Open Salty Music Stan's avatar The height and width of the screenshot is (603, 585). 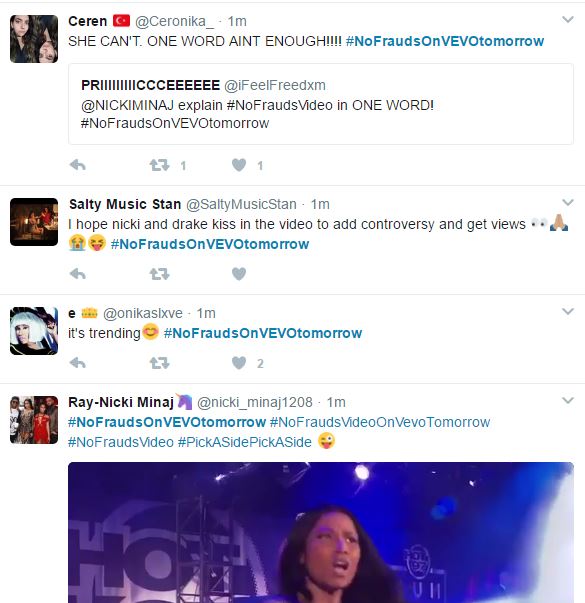click(x=34, y=222)
